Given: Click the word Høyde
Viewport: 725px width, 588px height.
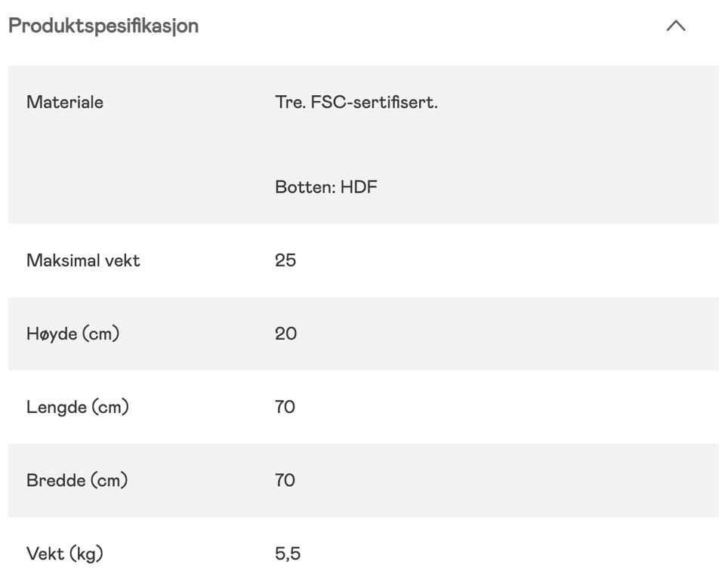Looking at the screenshot, I should coord(51,334).
